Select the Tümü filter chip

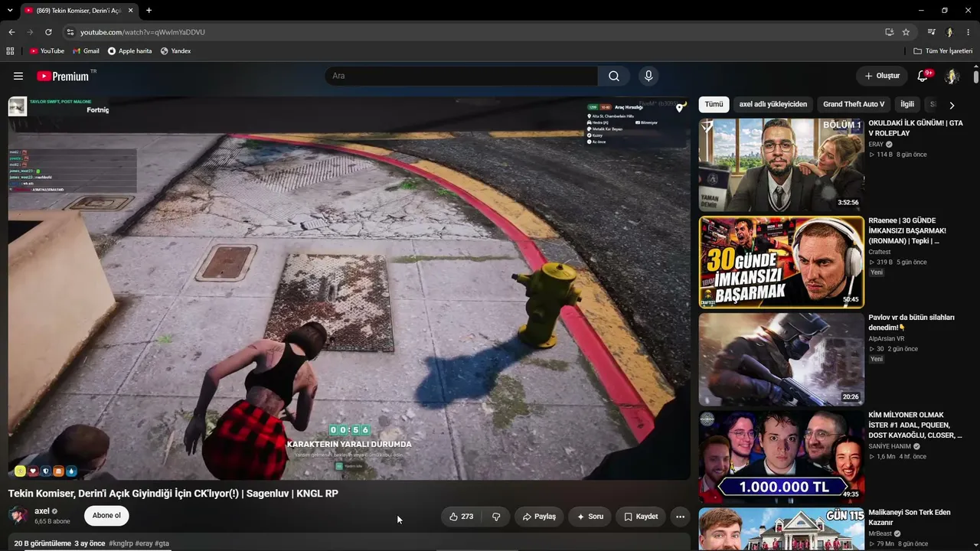(x=714, y=104)
